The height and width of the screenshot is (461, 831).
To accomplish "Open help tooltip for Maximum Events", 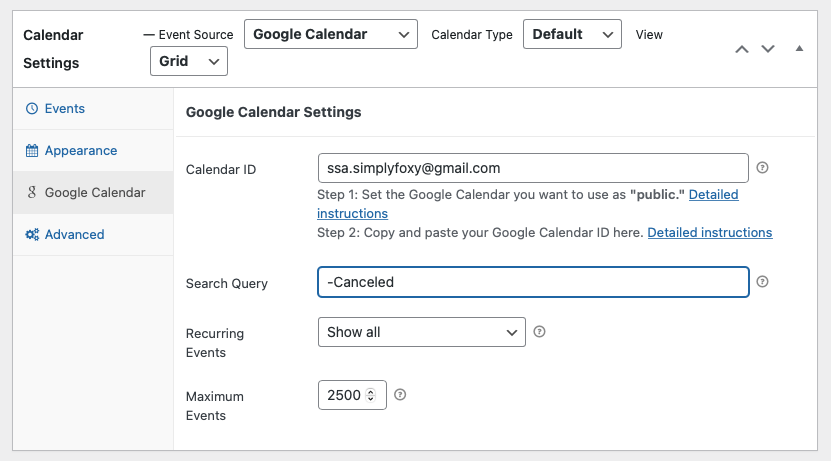I will pyautogui.click(x=400, y=395).
